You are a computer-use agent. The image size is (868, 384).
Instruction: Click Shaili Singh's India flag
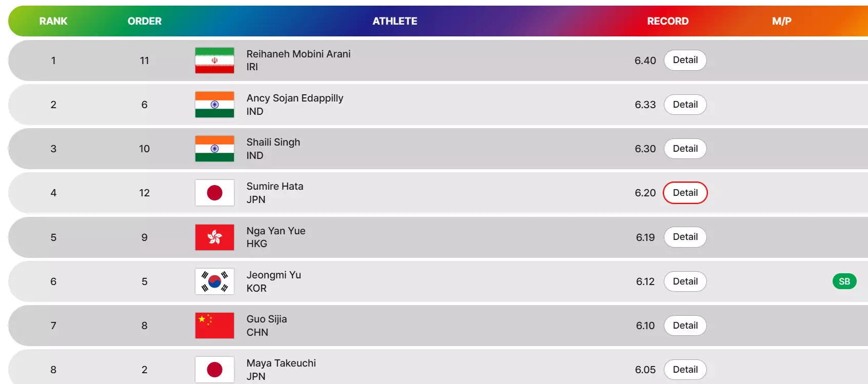[x=214, y=149]
